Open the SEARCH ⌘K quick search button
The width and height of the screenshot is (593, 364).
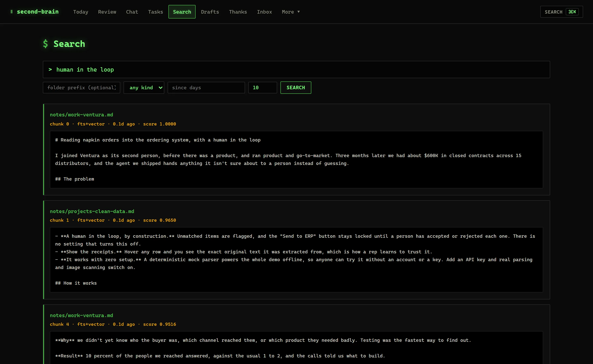tap(561, 12)
